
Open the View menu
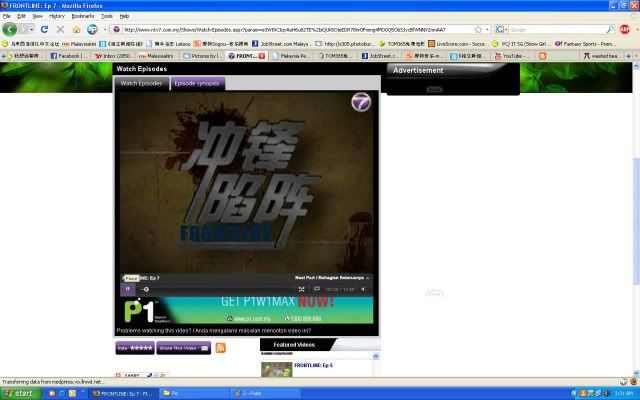coord(38,16)
